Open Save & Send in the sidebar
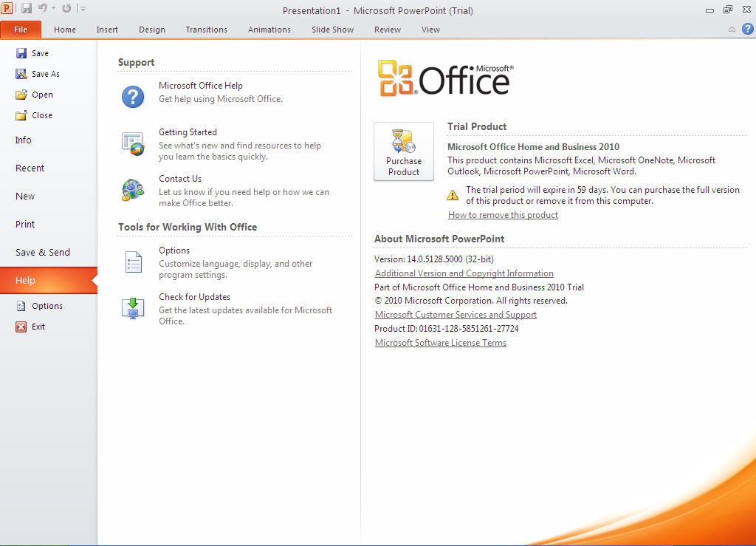Screen dimensions: 756x546 [x=48, y=252]
